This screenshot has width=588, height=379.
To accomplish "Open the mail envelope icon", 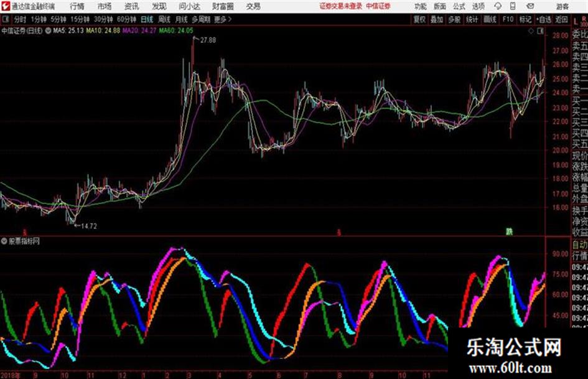I will [x=530, y=6].
